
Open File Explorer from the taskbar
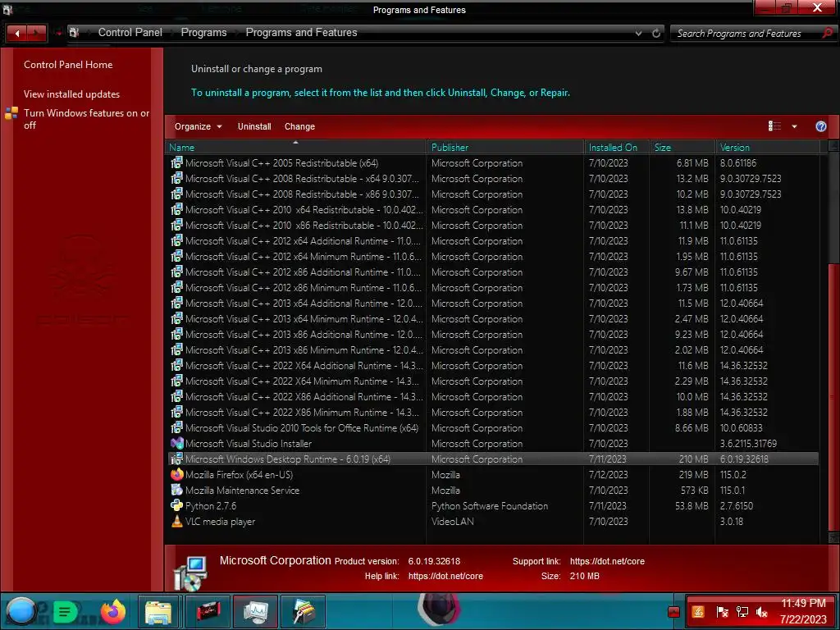click(158, 611)
